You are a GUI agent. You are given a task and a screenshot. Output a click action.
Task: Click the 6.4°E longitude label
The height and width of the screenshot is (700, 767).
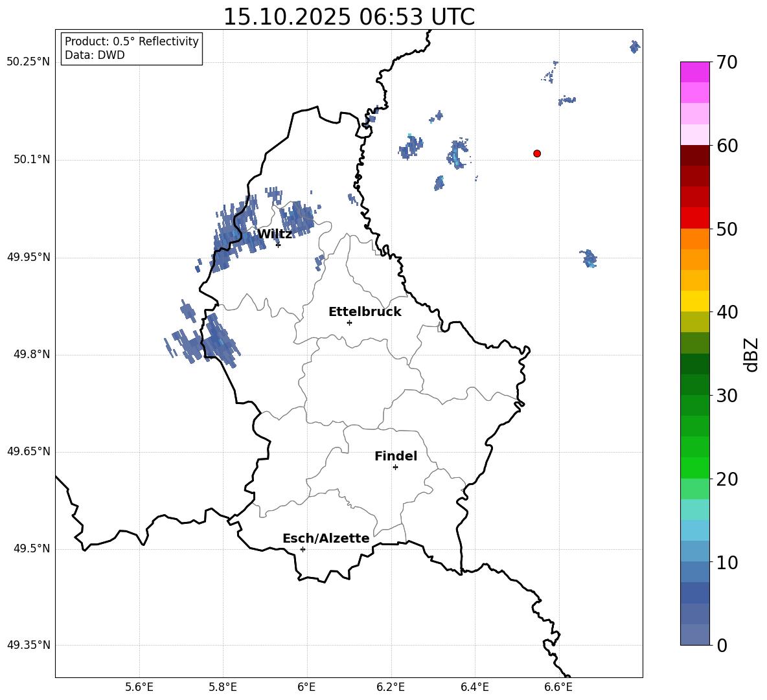pos(474,687)
